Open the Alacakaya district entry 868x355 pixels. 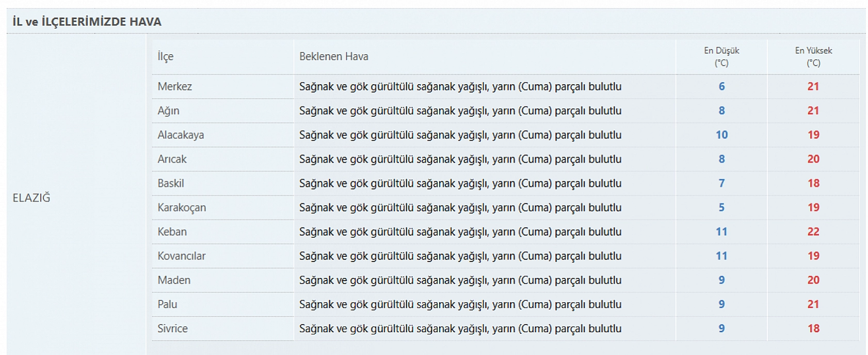(x=181, y=135)
